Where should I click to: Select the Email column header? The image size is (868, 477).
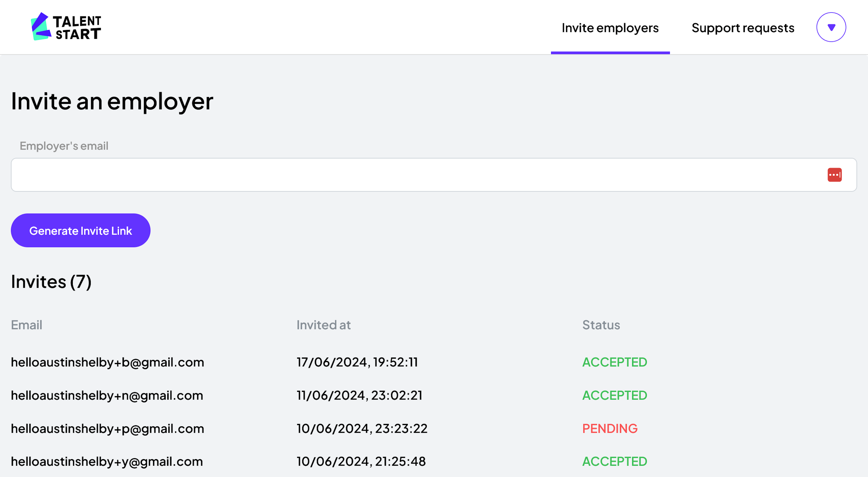point(27,325)
